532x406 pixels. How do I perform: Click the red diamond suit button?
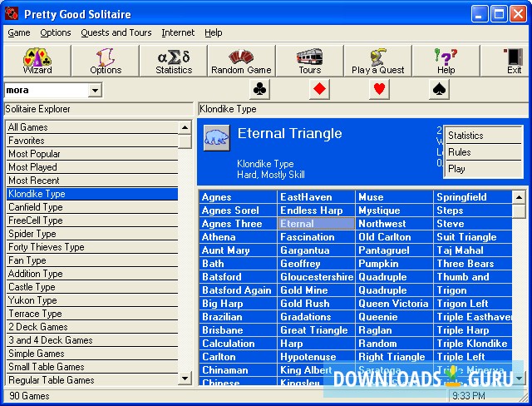click(320, 89)
